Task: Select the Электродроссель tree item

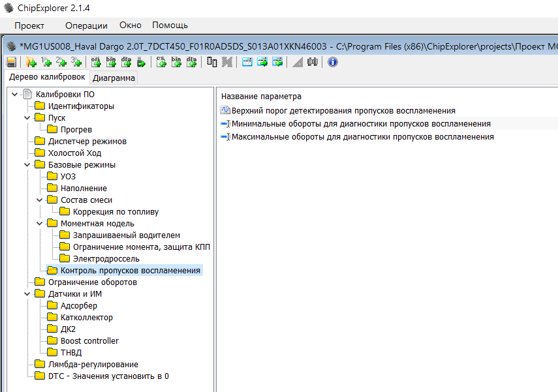Action: click(106, 259)
